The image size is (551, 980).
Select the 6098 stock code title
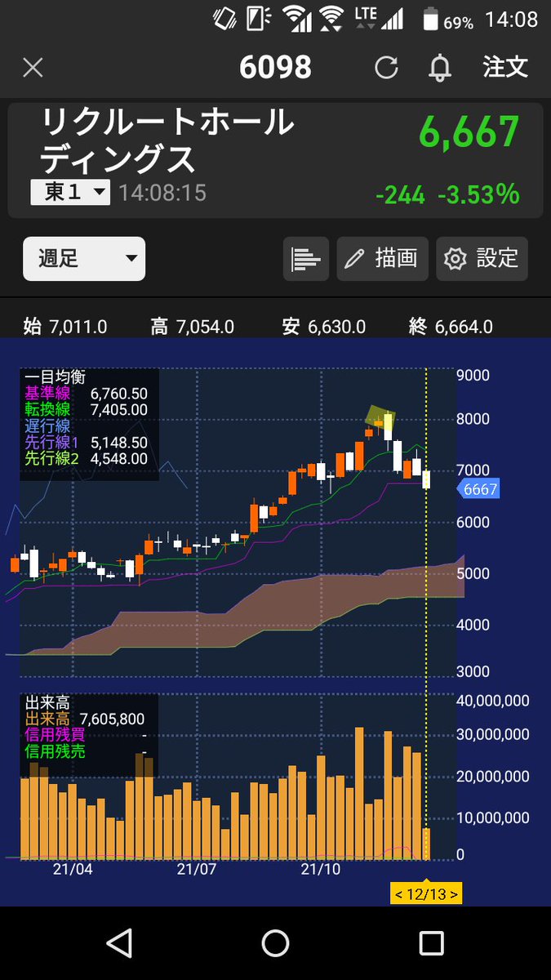coord(275,68)
